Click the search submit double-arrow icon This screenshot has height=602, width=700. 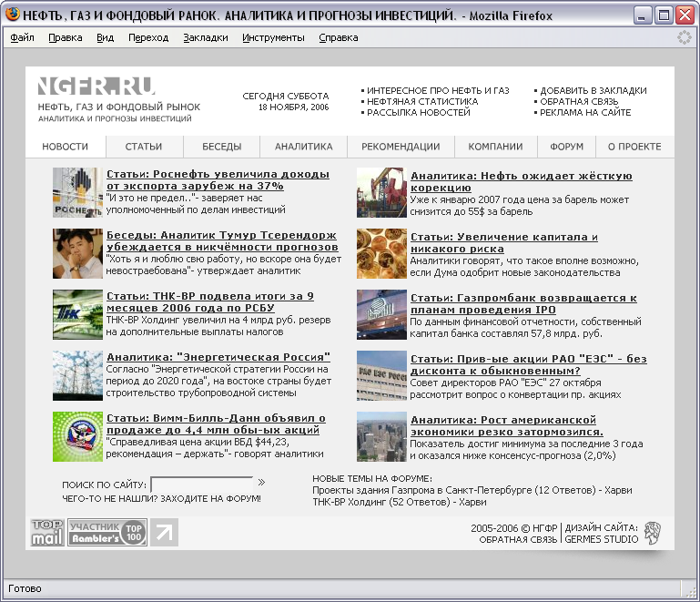click(261, 483)
